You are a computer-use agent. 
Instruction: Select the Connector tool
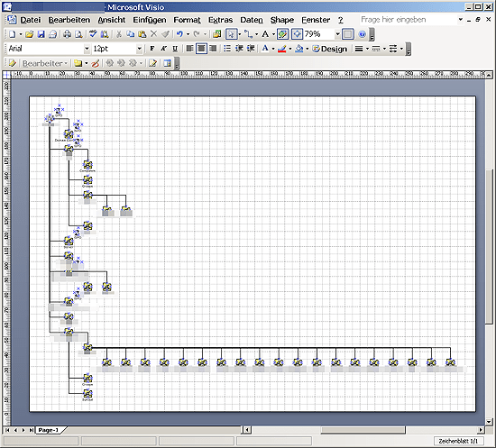click(249, 34)
